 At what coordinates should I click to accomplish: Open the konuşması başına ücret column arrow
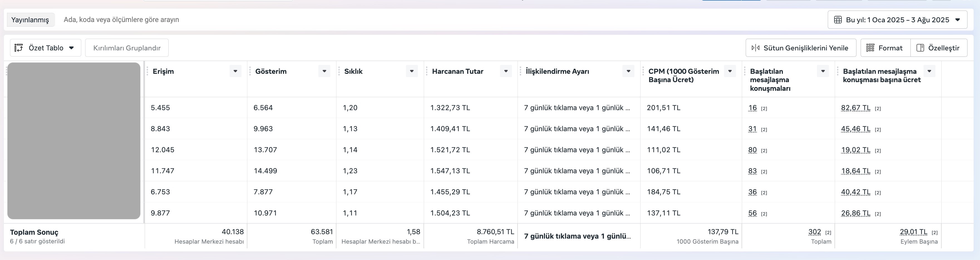[x=929, y=71]
